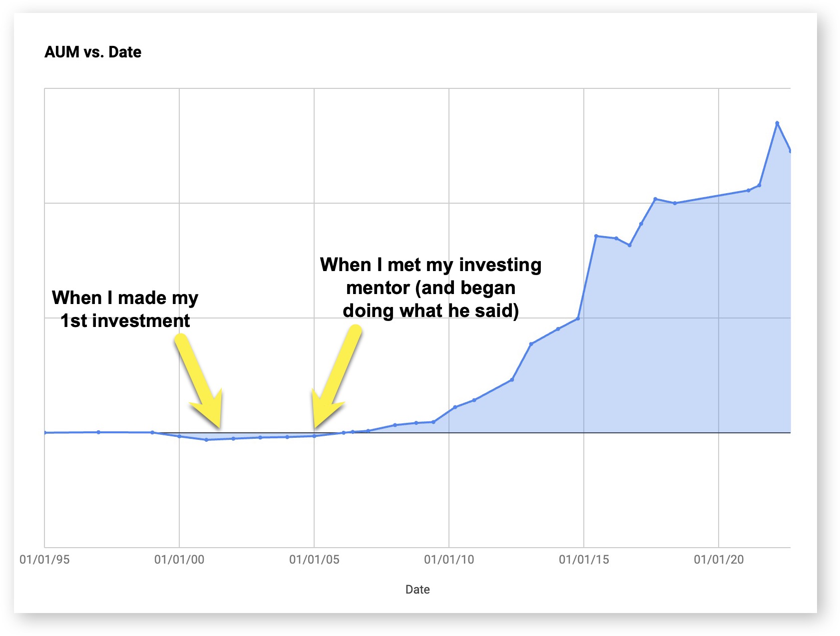Click the first data point at 01/01/95

[45, 432]
